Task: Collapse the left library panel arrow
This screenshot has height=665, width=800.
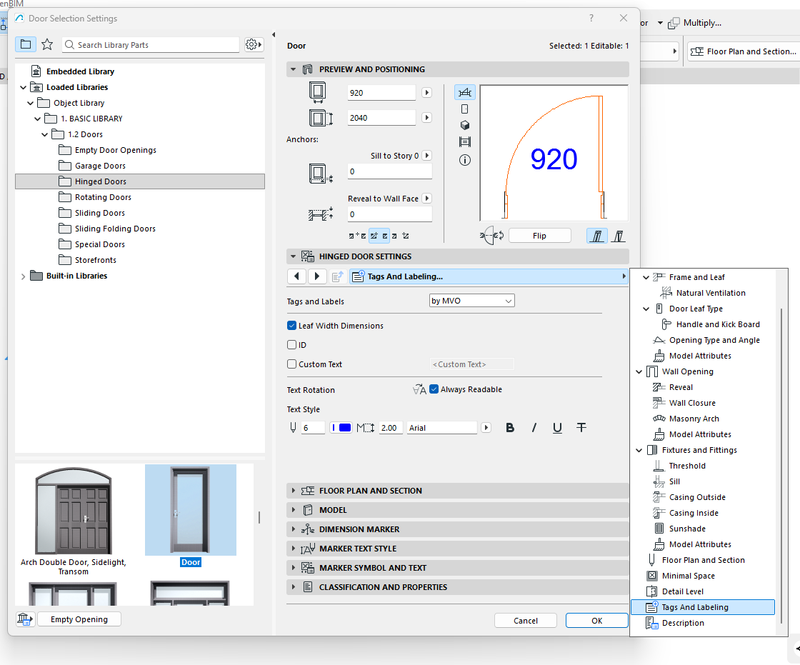Action: pos(274,35)
